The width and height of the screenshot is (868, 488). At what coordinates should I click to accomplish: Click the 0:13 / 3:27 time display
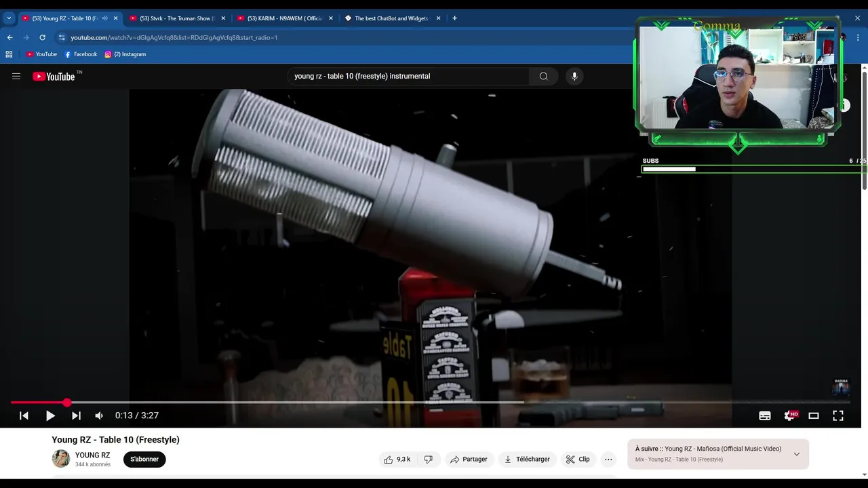(137, 415)
